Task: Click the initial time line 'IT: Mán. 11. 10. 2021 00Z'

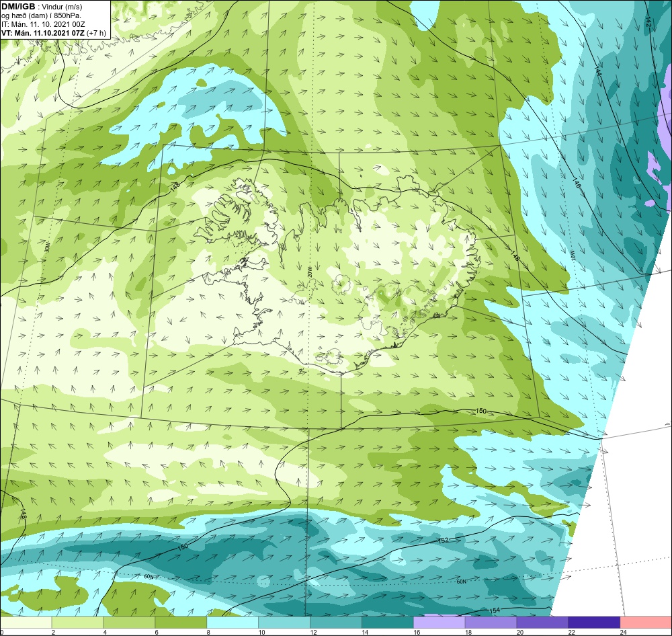Action: point(43,24)
